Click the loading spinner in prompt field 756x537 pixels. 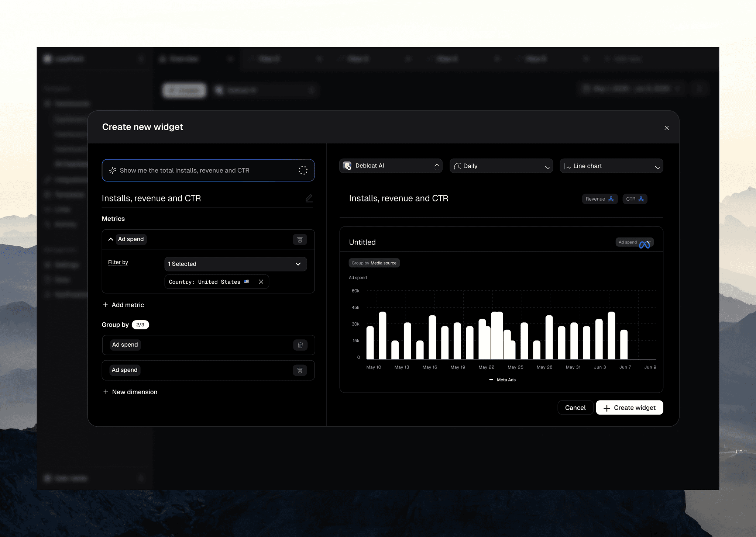point(303,170)
